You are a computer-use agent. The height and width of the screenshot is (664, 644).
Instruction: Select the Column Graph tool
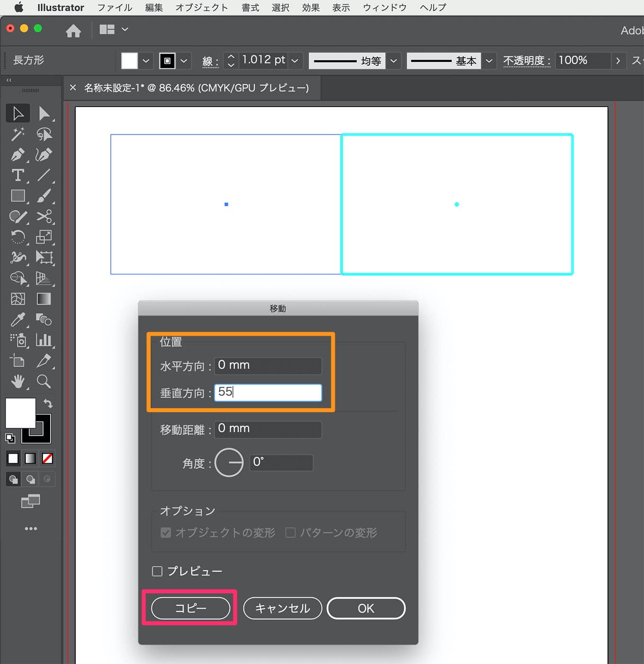pyautogui.click(x=44, y=340)
